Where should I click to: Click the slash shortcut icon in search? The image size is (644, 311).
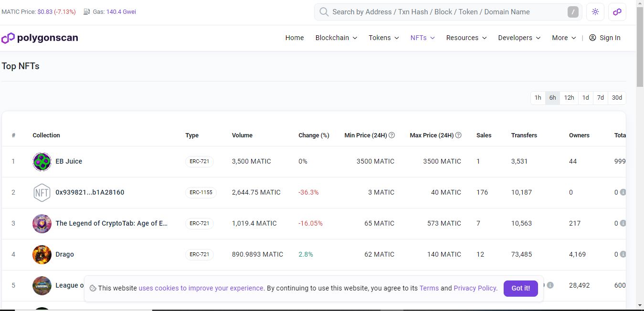click(573, 12)
